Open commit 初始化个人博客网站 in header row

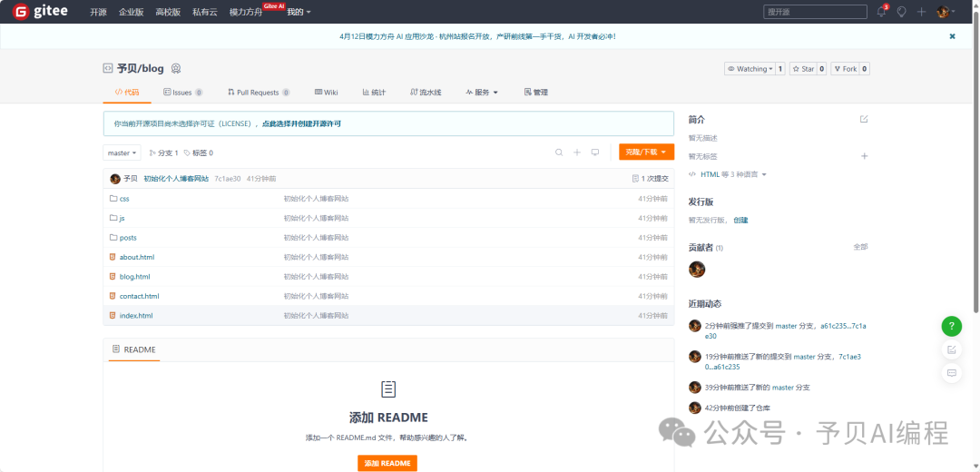(176, 179)
